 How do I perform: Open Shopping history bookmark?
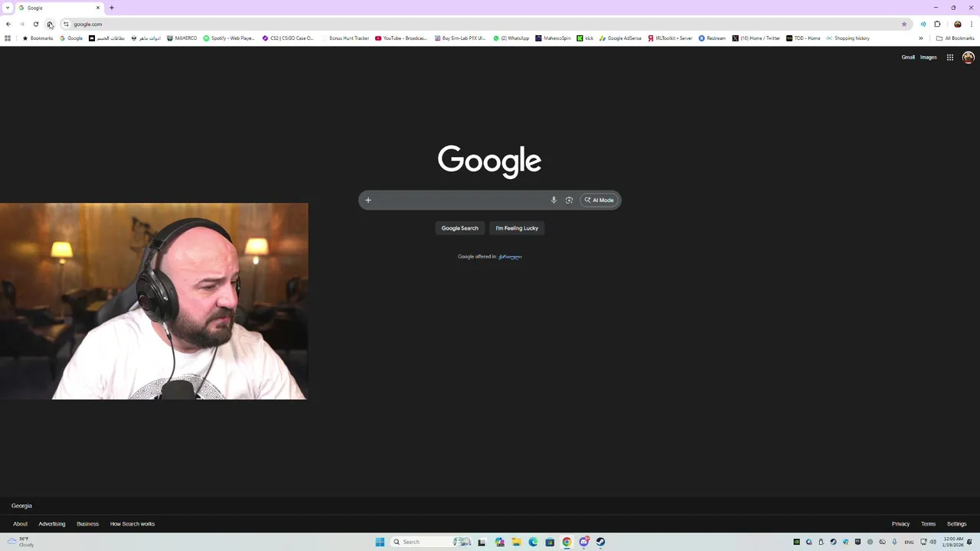848,38
